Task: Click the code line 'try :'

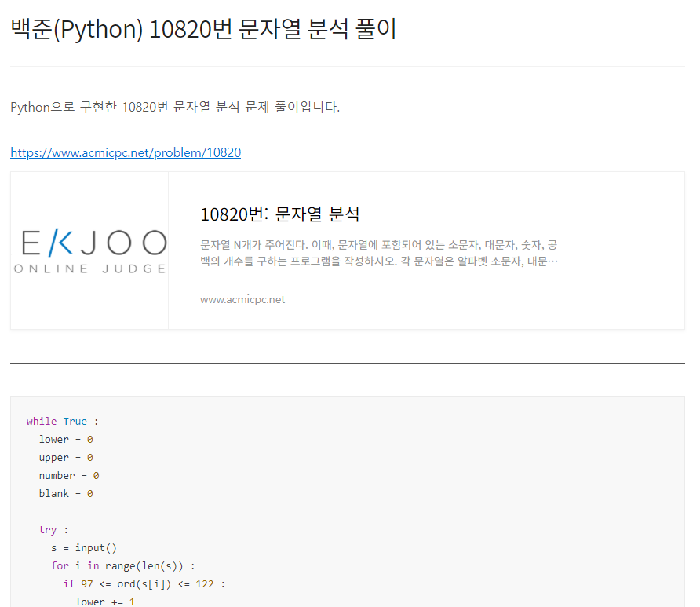Action: [53, 530]
